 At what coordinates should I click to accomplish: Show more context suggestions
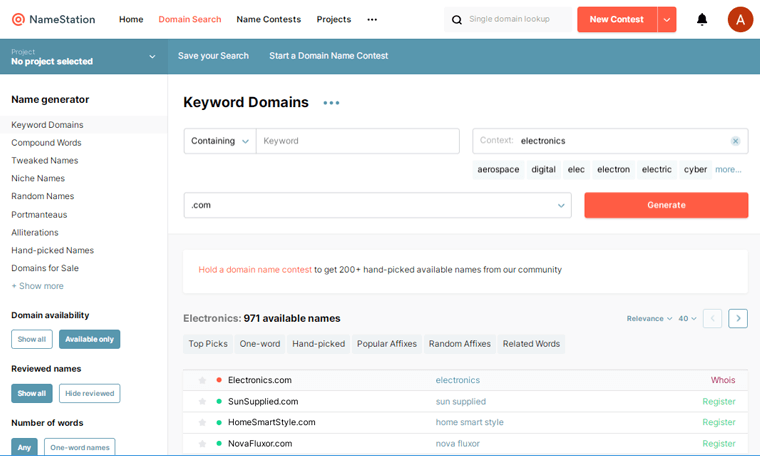728,170
